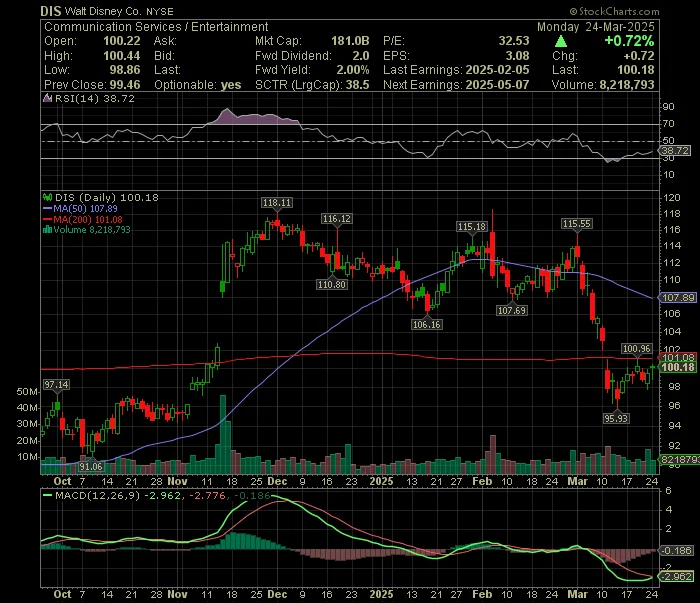The image size is (700, 603).
Task: Click the Nov label on MACD date axis
Action: click(177, 595)
